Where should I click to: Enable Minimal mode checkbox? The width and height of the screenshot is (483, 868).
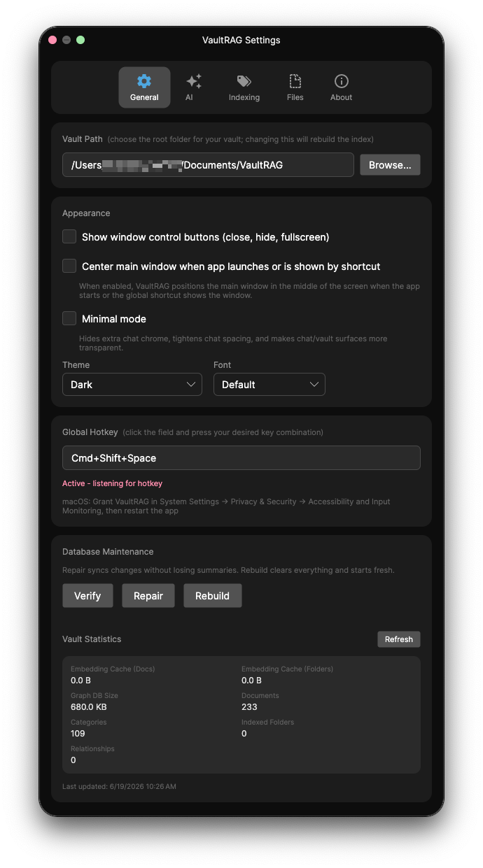[x=69, y=318]
